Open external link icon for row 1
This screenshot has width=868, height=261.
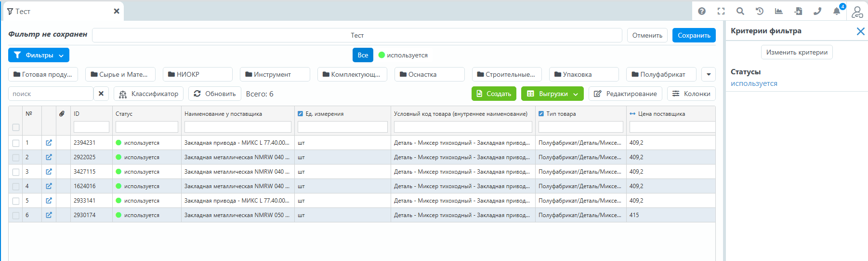tap(49, 143)
